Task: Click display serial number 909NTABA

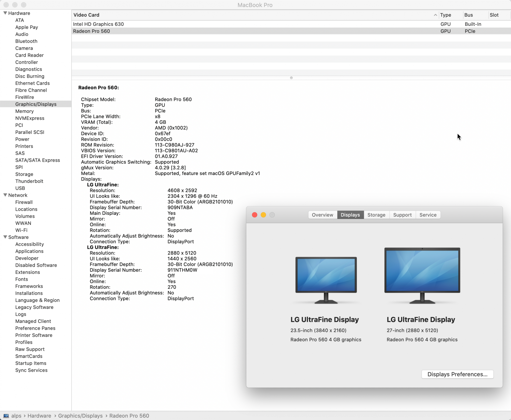Action: 180,207
